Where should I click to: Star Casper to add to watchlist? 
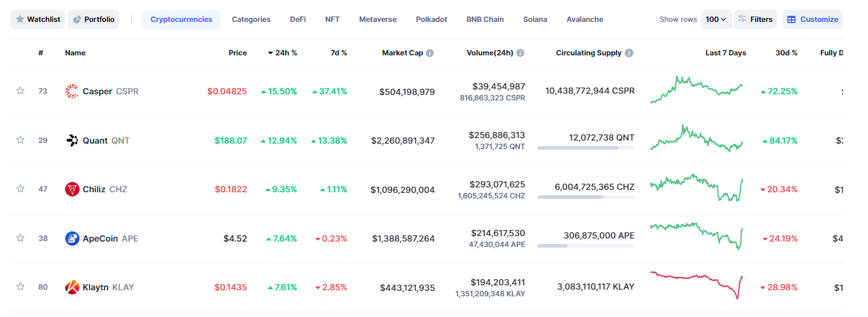[x=21, y=91]
